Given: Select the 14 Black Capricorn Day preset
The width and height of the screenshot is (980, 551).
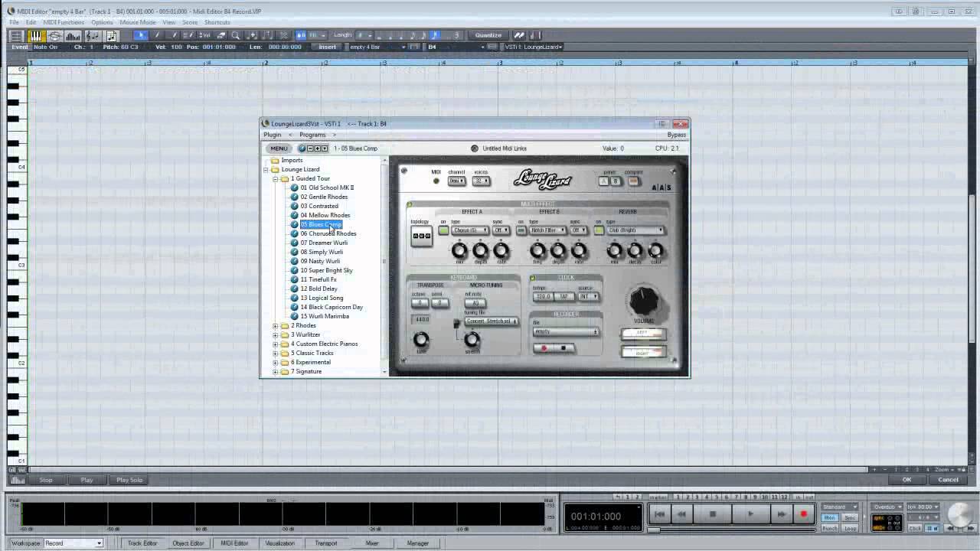Looking at the screenshot, I should (x=332, y=307).
